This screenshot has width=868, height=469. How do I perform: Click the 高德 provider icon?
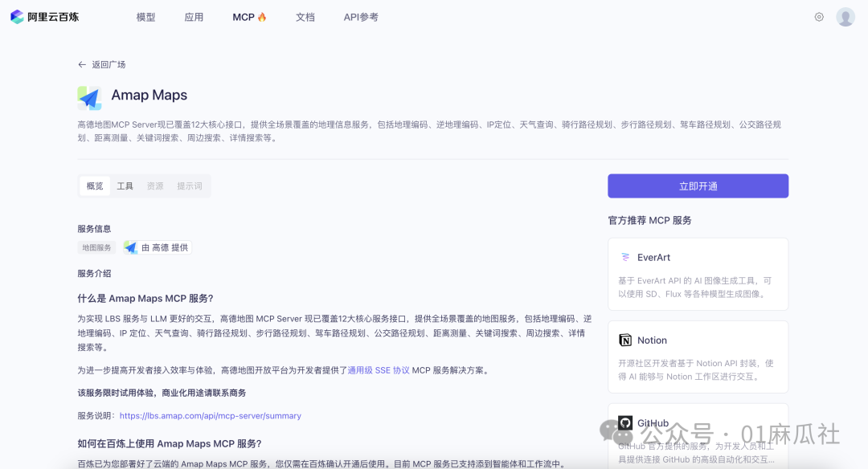click(x=130, y=247)
